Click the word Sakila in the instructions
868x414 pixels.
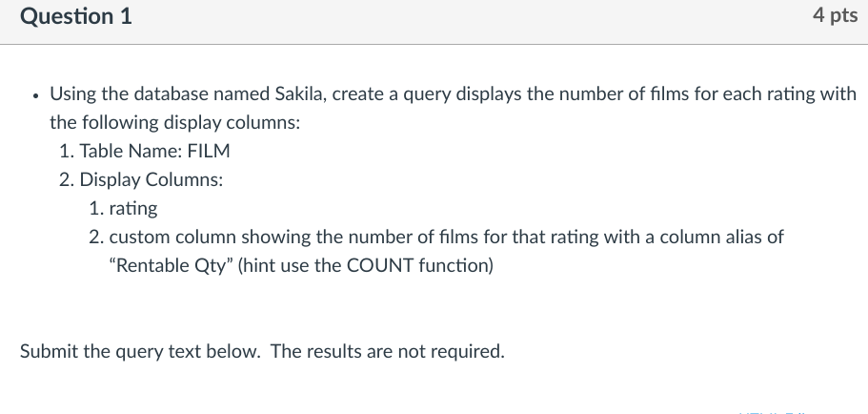coord(301,94)
